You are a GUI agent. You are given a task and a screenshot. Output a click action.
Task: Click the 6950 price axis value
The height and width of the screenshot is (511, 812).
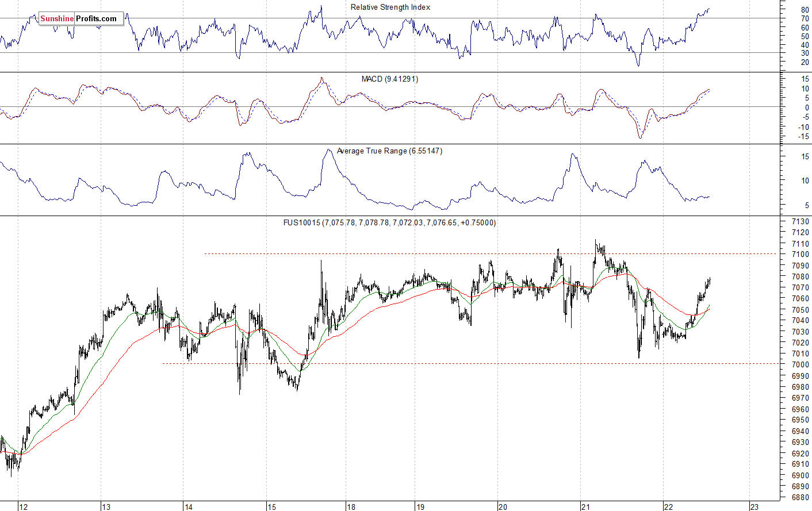point(800,420)
